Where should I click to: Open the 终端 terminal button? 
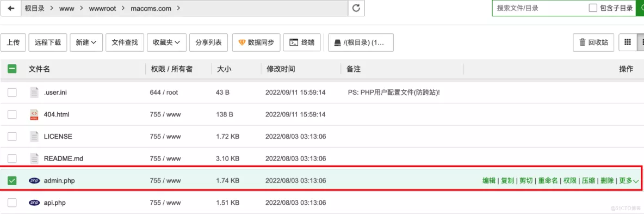(302, 42)
